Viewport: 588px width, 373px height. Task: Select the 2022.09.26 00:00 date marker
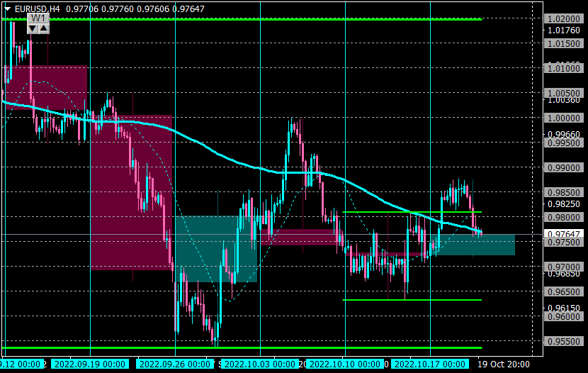point(175,364)
